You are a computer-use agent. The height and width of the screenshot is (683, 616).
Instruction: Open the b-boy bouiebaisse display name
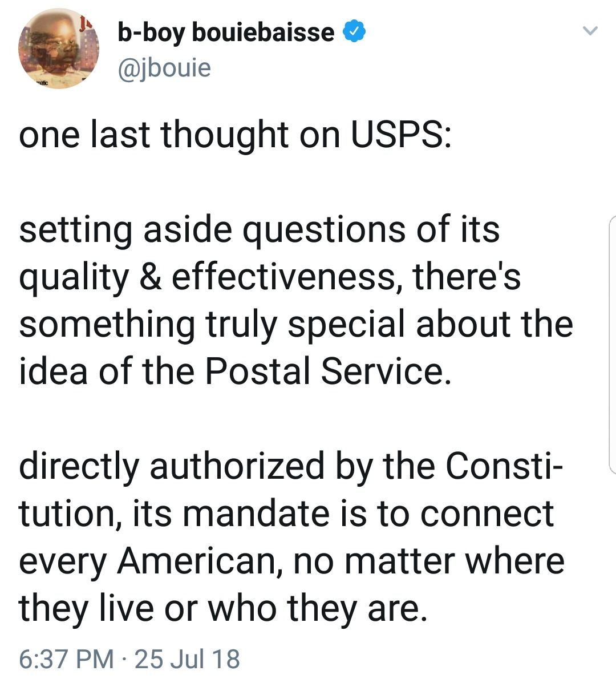[x=226, y=32]
